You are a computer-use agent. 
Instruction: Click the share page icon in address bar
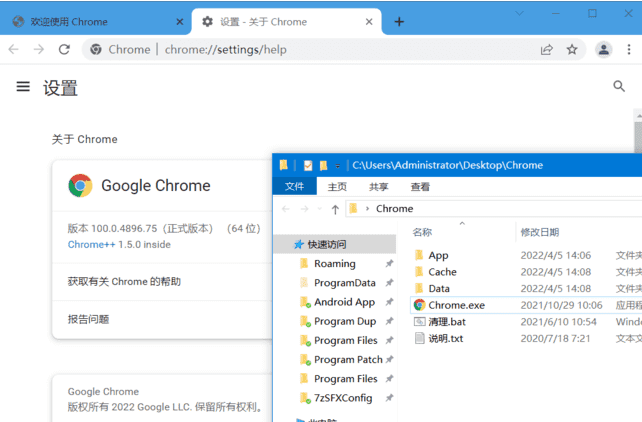(x=547, y=50)
